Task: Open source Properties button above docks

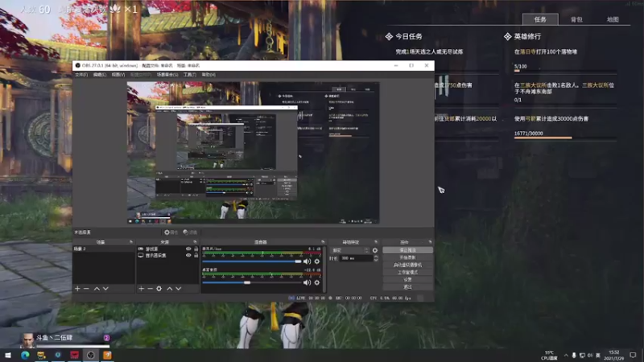Action: click(171, 232)
